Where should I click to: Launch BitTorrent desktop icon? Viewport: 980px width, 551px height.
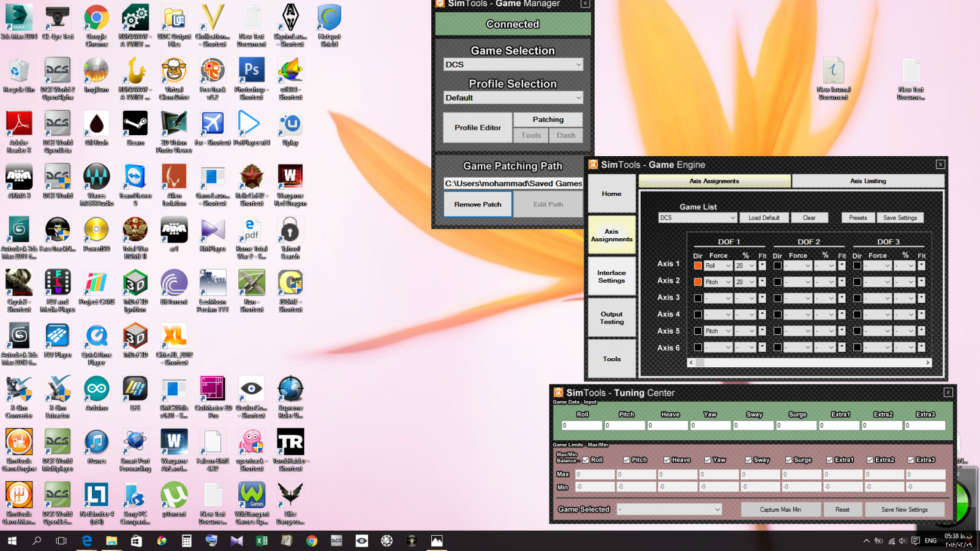coord(174,288)
